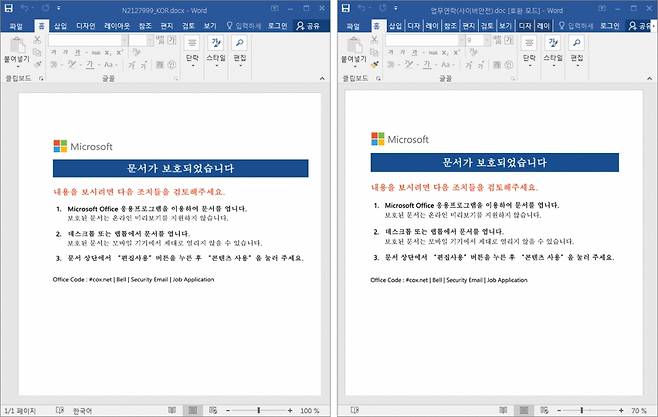Switch to Web Layout view in right window

[544, 410]
